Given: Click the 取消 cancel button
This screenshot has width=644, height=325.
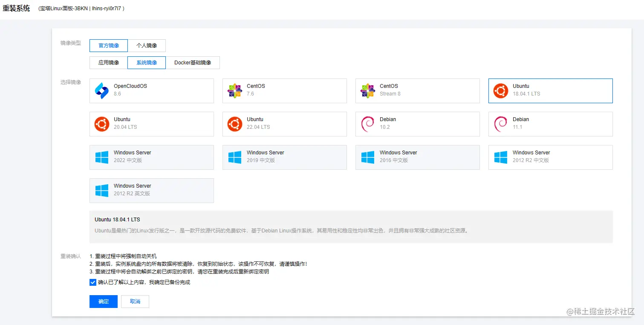Looking at the screenshot, I should [135, 302].
